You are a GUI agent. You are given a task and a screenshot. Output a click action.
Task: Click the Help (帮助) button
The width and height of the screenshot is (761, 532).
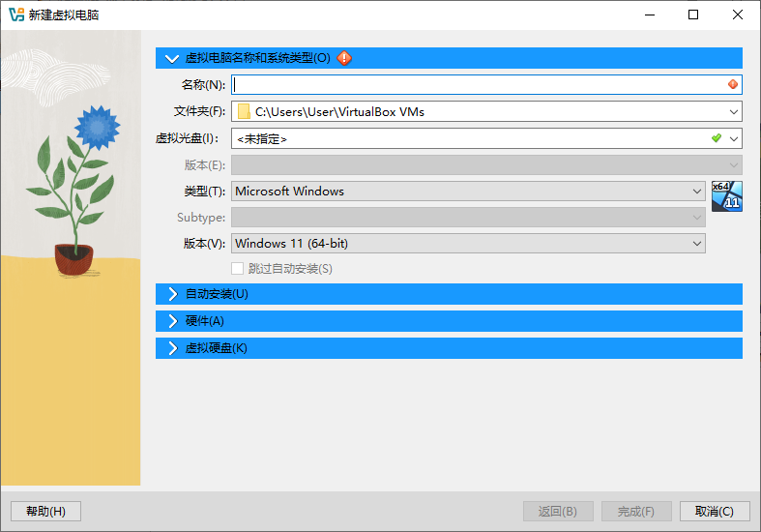click(45, 511)
